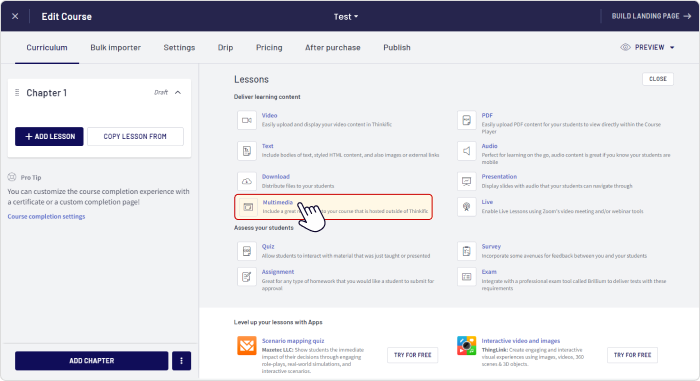Click the Quiz lesson icon

click(247, 251)
